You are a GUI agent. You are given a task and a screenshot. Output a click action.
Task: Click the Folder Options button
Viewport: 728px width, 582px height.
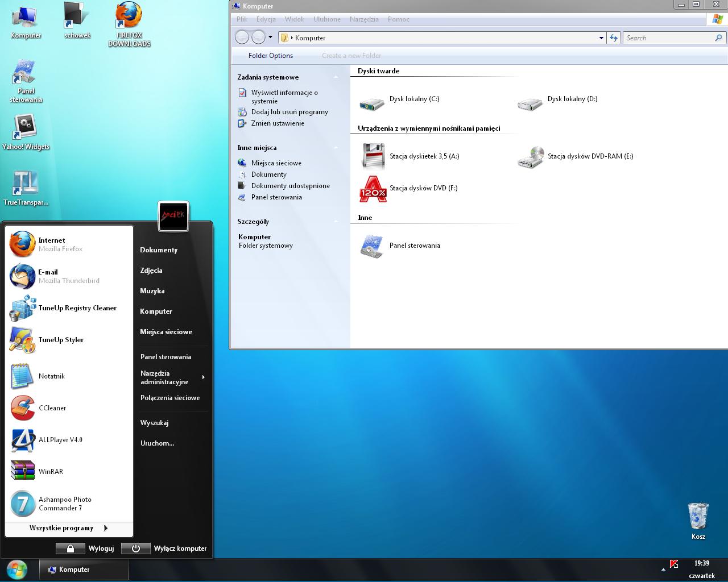coord(271,56)
